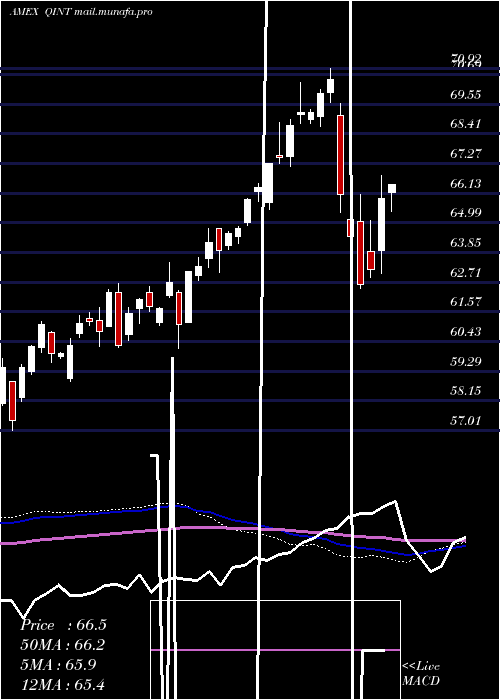Click the 12MA : 65.4 readout
The width and height of the screenshot is (500, 700).
point(63,684)
